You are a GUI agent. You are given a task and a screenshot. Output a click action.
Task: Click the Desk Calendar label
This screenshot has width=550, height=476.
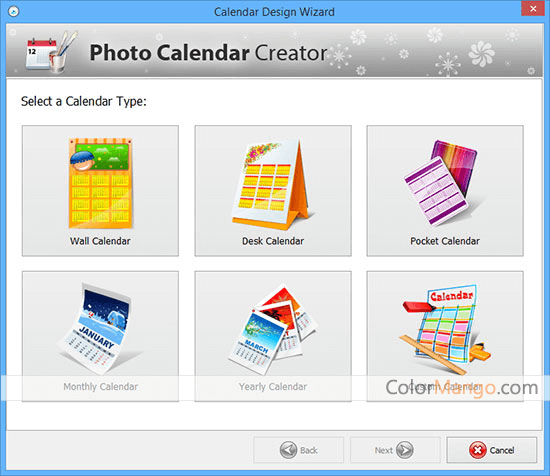tap(273, 241)
